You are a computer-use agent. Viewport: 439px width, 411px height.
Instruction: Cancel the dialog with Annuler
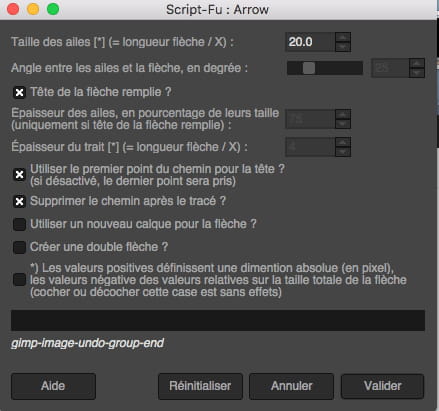point(292,386)
